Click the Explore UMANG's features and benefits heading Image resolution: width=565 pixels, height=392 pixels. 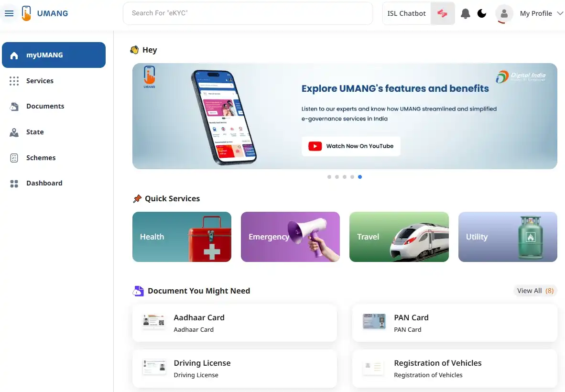pos(395,88)
